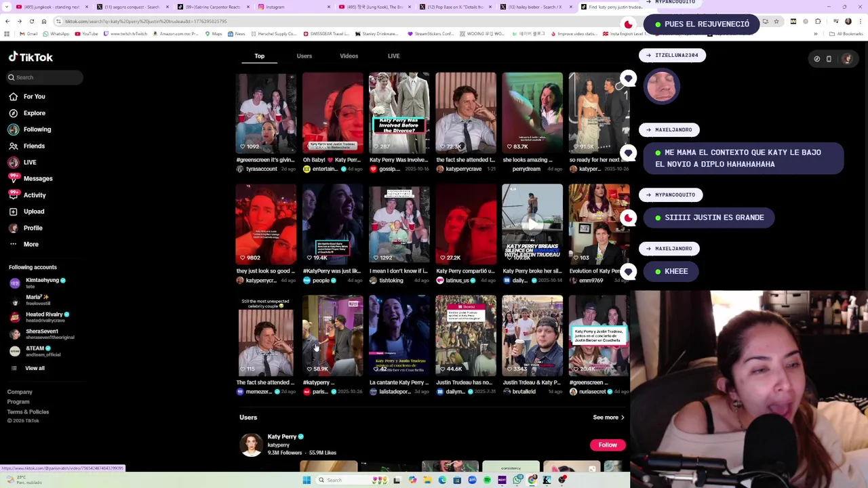Expand View all following accounts
868x488 pixels.
pos(28,368)
